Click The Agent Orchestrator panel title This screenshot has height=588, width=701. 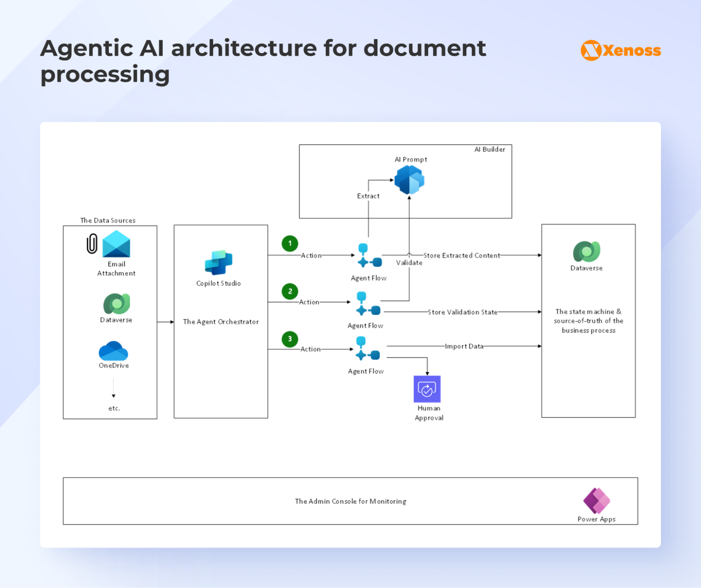pos(220,322)
